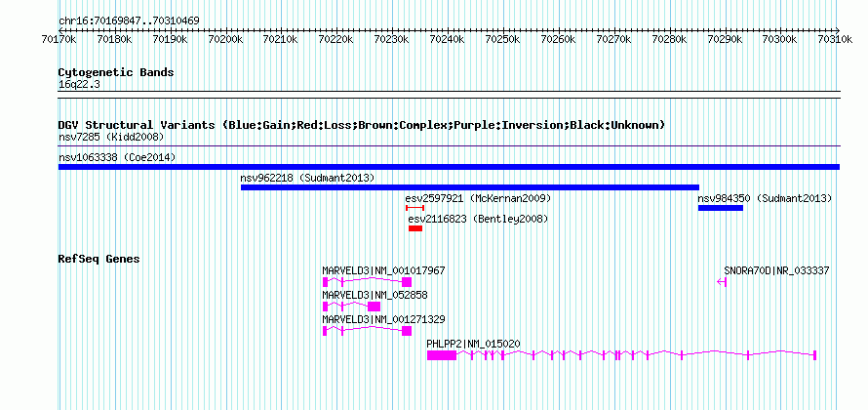This screenshot has height=410, width=868.
Task: Click the 70170k ruler tick label
Action: coord(59,39)
